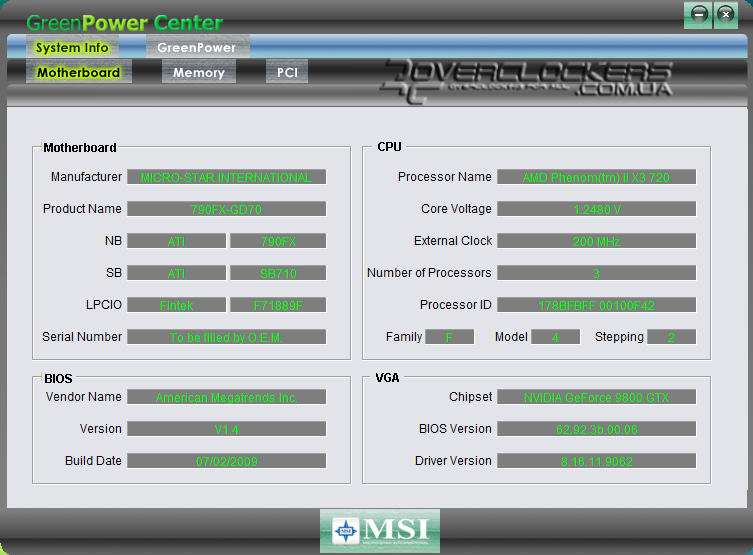Open the PCI sub-tab
Viewport: 753px width, 555px height.
(287, 72)
